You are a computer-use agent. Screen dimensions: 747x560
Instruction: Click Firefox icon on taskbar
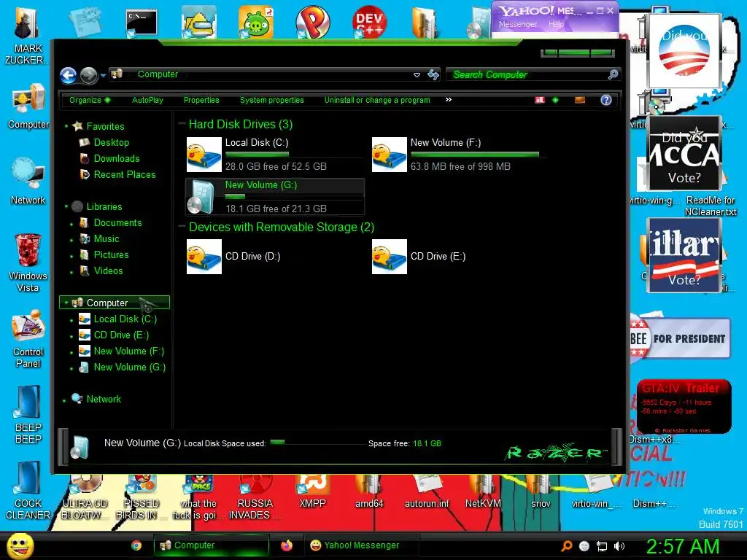click(286, 545)
